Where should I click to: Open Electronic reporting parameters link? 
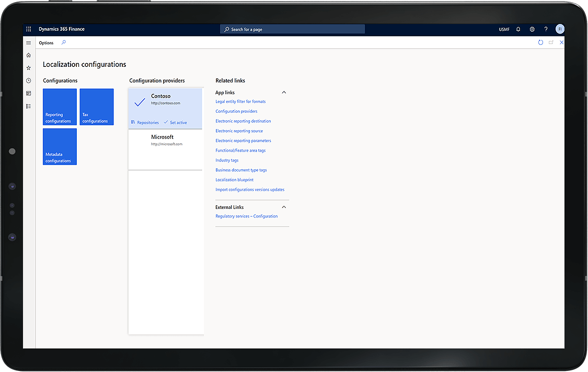tap(243, 141)
